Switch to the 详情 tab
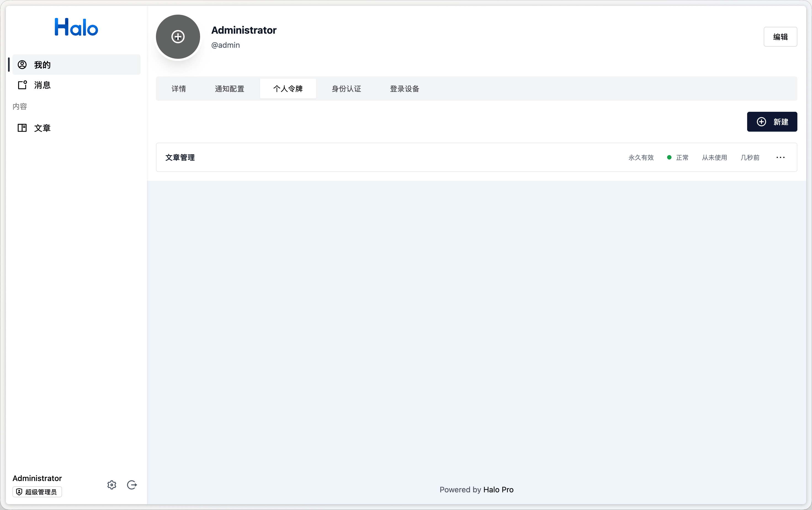 coord(179,89)
